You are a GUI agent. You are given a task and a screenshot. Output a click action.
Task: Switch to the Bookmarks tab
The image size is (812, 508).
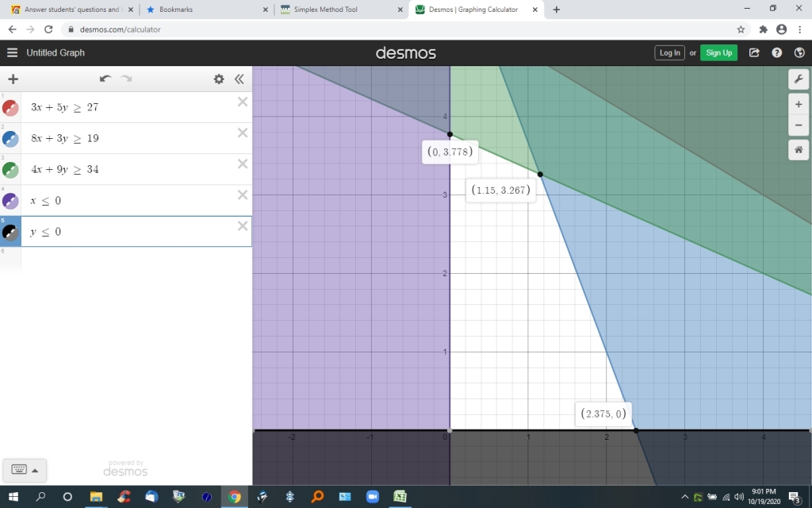207,10
